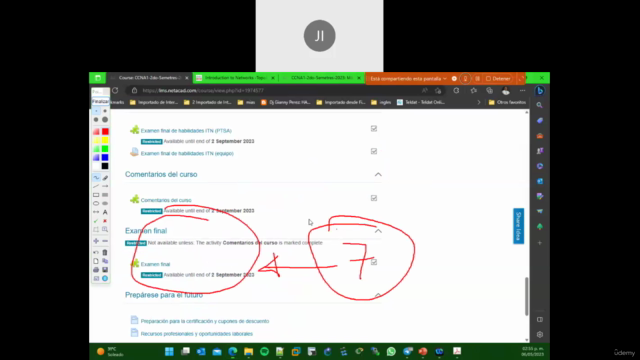640x360 pixels.
Task: Click the printer icon in drawing toolbar
Action: coord(96,270)
